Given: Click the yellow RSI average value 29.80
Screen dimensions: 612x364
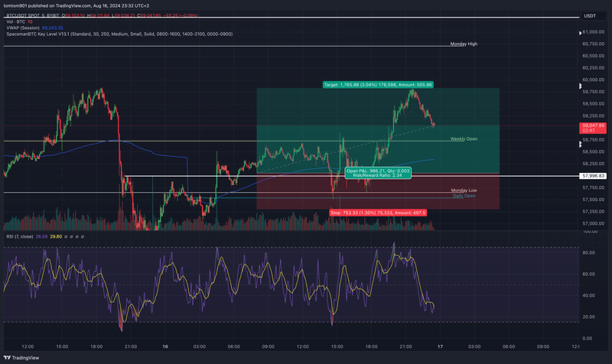Looking at the screenshot, I should 56,236.
